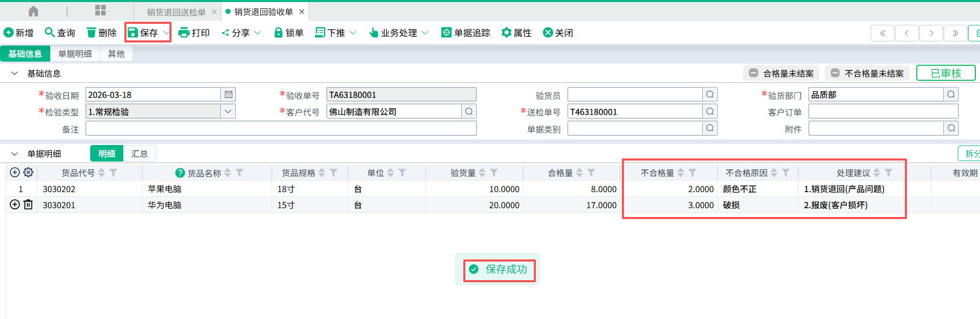The width and height of the screenshot is (980, 319).
Task: Open the 保存 dropdown arrow
Action: pos(166,33)
